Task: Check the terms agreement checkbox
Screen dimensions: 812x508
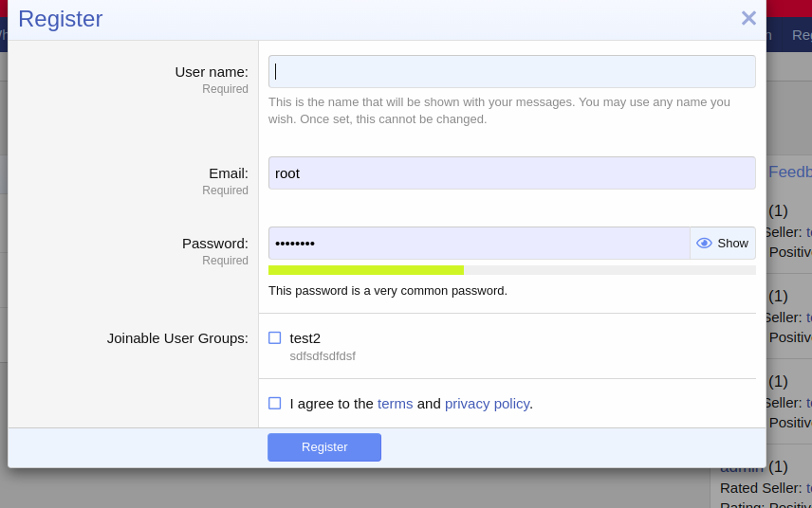Action: pos(275,403)
